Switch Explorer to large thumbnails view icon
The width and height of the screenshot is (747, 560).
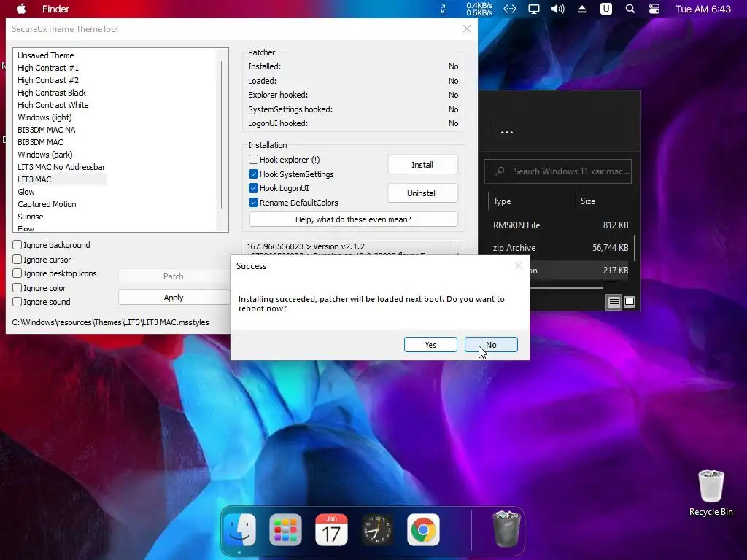click(x=630, y=302)
